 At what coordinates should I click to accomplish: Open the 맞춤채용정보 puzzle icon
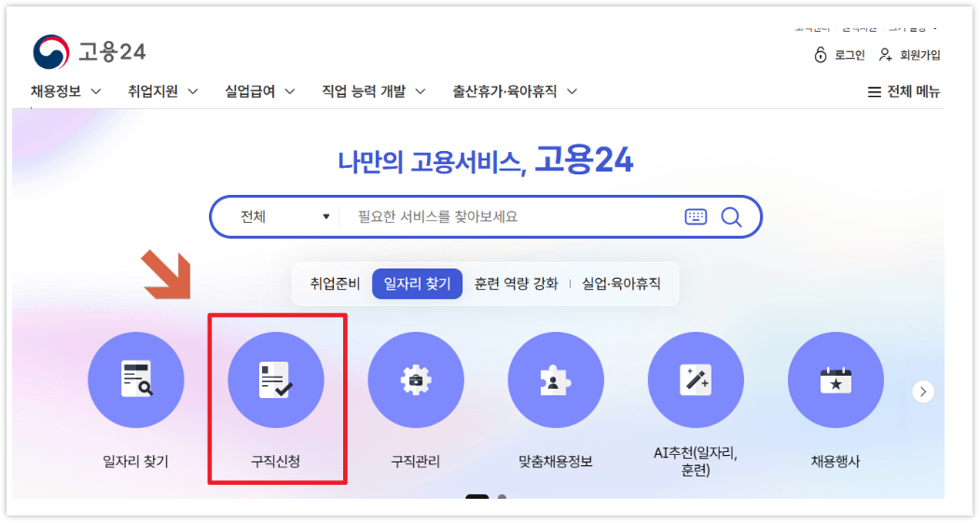coord(556,380)
